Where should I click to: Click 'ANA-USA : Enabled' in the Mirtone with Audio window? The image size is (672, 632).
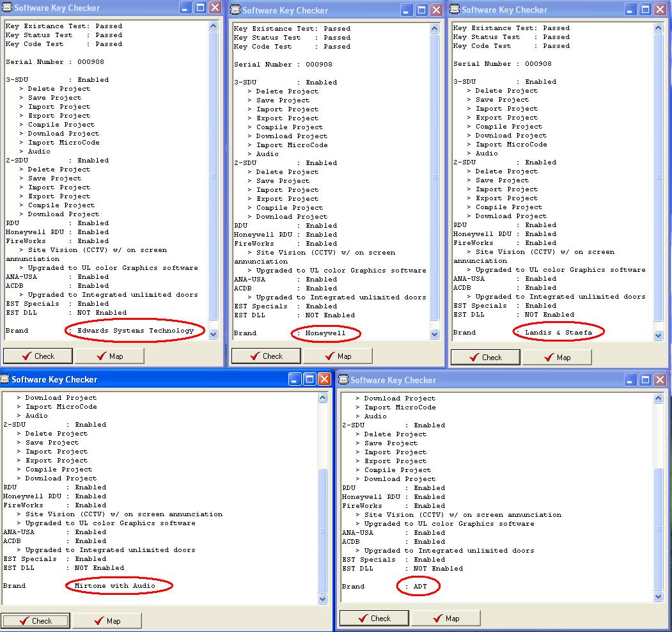55,532
